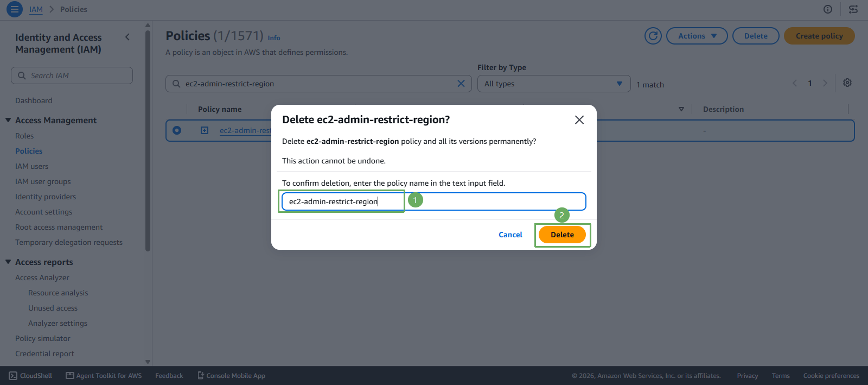Click the policy name confirmation input field

tap(434, 201)
